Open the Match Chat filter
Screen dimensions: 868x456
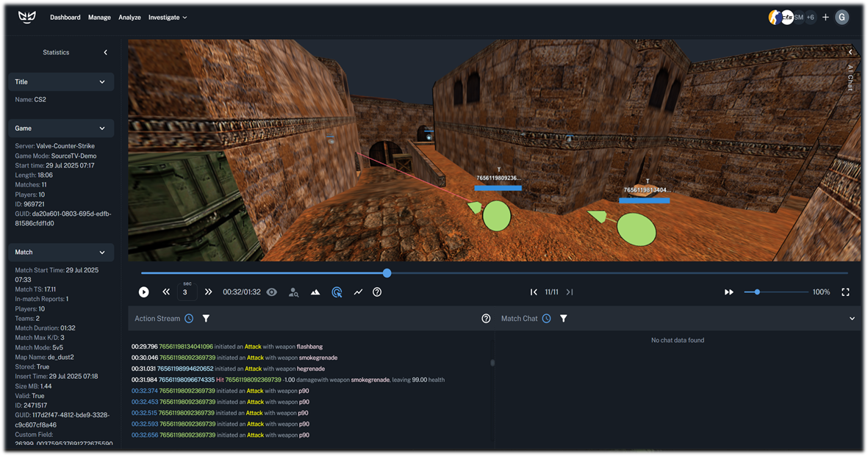pyautogui.click(x=564, y=319)
